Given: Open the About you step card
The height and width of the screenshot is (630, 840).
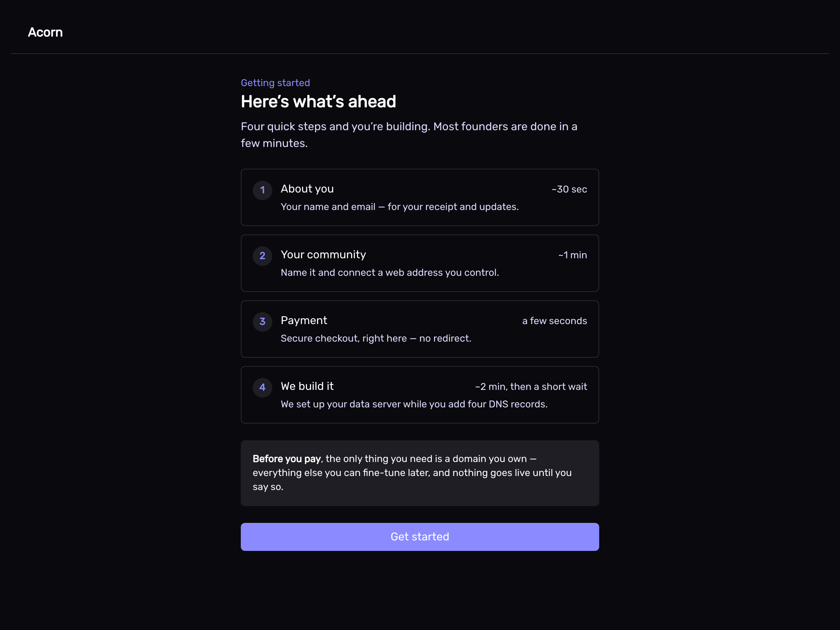Looking at the screenshot, I should (420, 197).
